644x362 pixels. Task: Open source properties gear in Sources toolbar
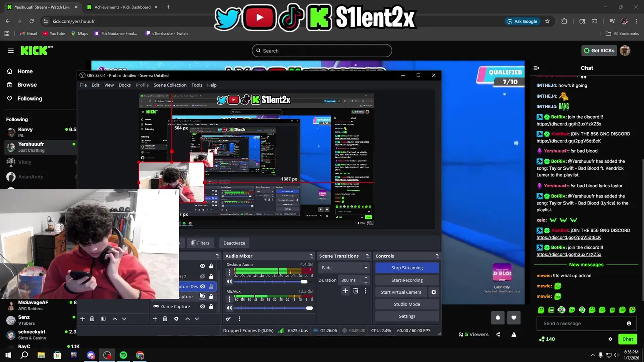coord(176,319)
